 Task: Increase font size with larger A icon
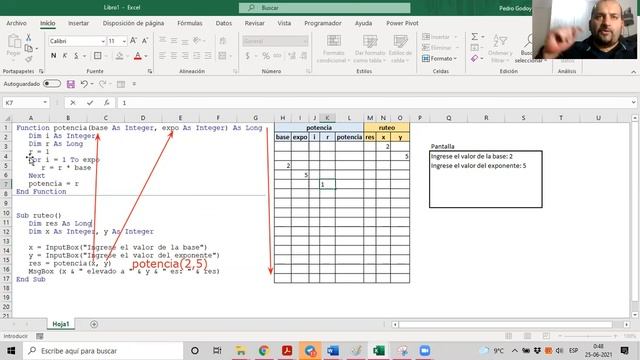pos(133,41)
